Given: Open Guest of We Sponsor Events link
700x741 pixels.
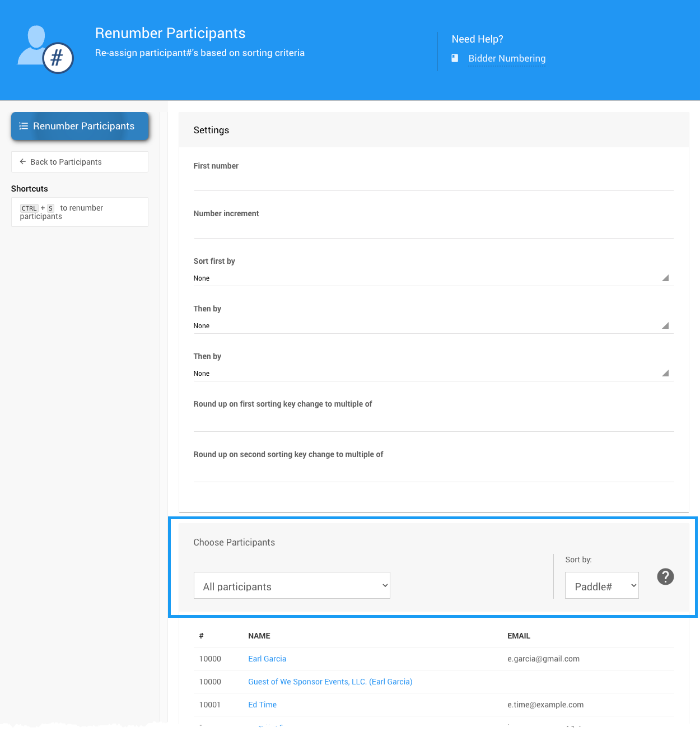Looking at the screenshot, I should tap(330, 682).
